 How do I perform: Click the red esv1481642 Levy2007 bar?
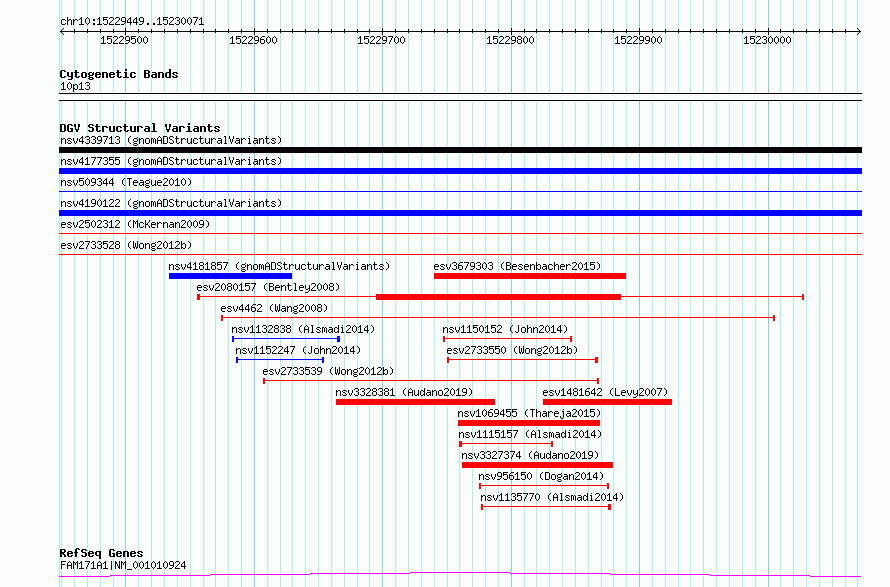607,402
